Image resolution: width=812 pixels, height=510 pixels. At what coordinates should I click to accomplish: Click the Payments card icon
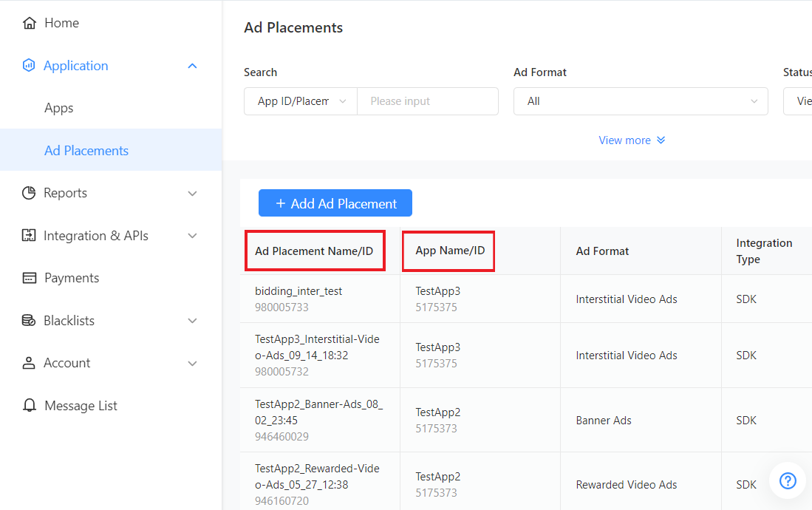[30, 278]
